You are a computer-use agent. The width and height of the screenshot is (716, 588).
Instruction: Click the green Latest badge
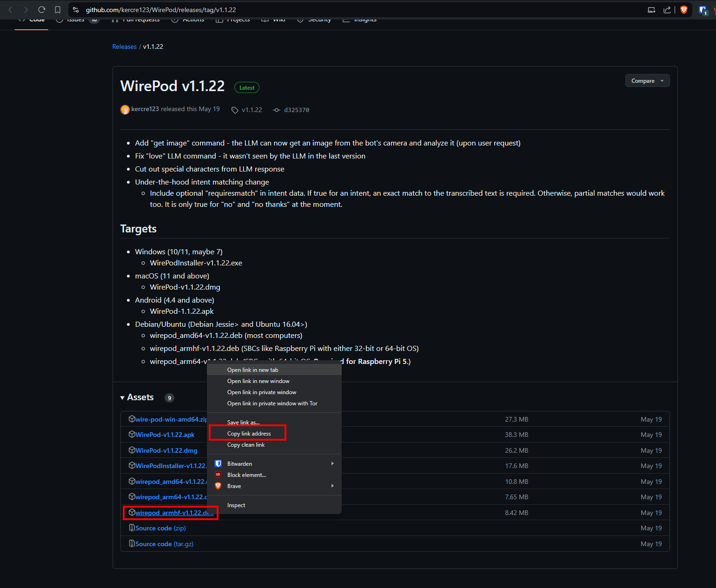coord(247,87)
